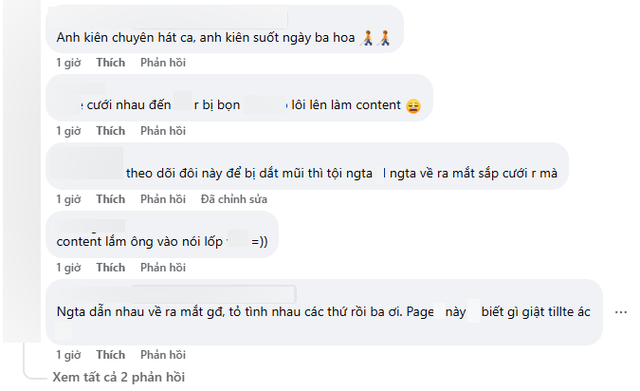
Task: Reply to the "Ngta dẫn nhau về ra mắt" comment
Action: (163, 355)
